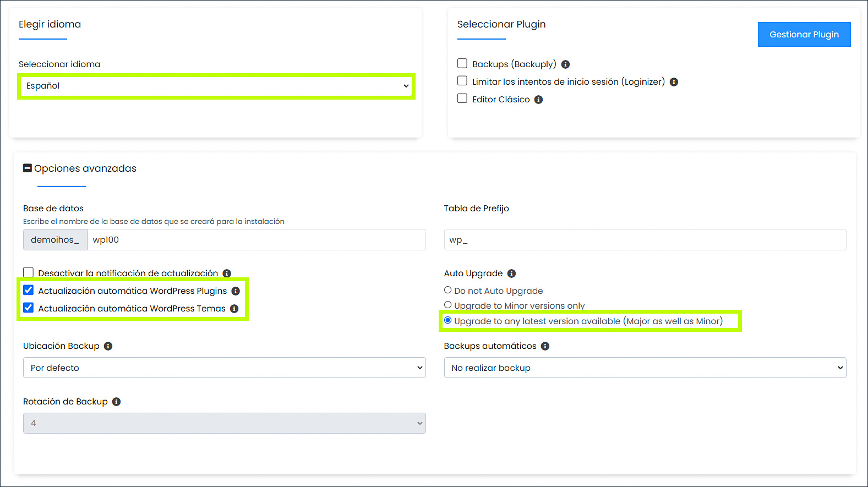Click info icon beside Backups automáticos
Image resolution: width=868 pixels, height=487 pixels.
coord(545,346)
